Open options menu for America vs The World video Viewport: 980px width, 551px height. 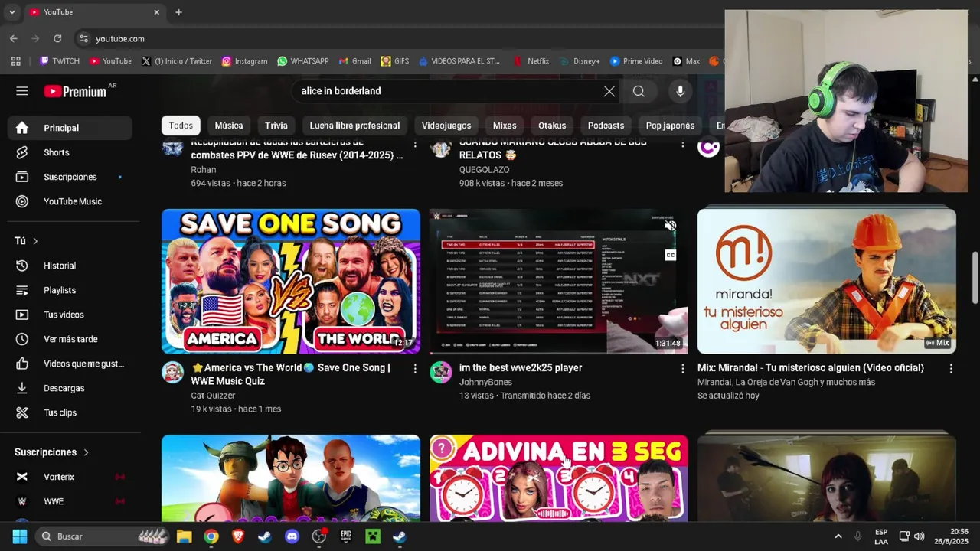(415, 369)
